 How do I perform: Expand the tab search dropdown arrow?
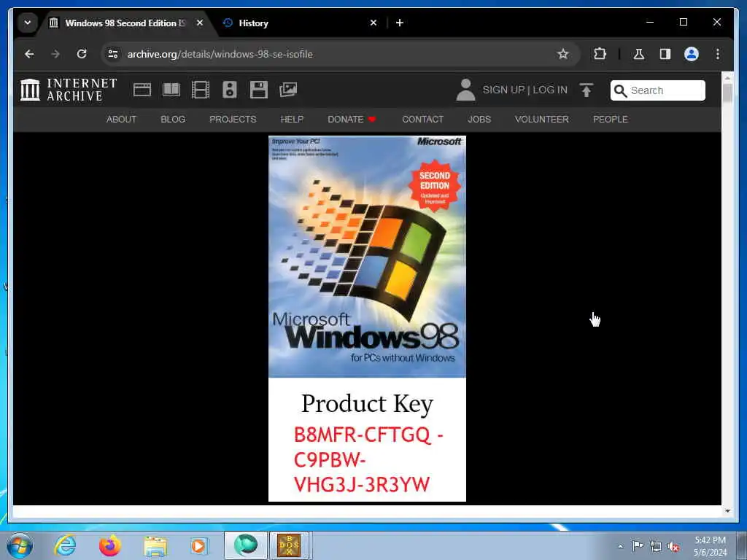(28, 23)
